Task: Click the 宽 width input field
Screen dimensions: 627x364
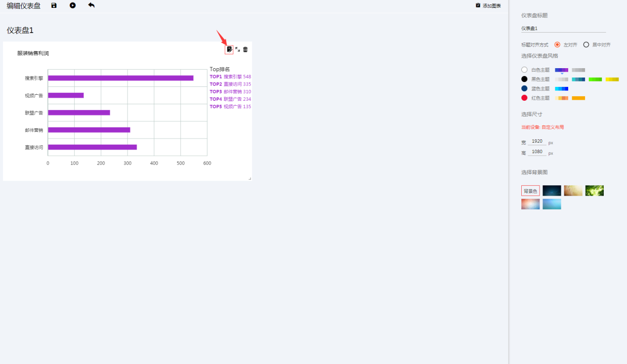Action: pos(537,141)
